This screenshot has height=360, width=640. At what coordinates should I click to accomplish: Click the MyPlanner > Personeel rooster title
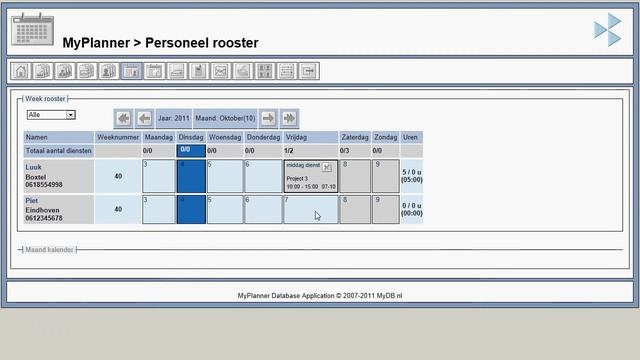click(x=160, y=43)
